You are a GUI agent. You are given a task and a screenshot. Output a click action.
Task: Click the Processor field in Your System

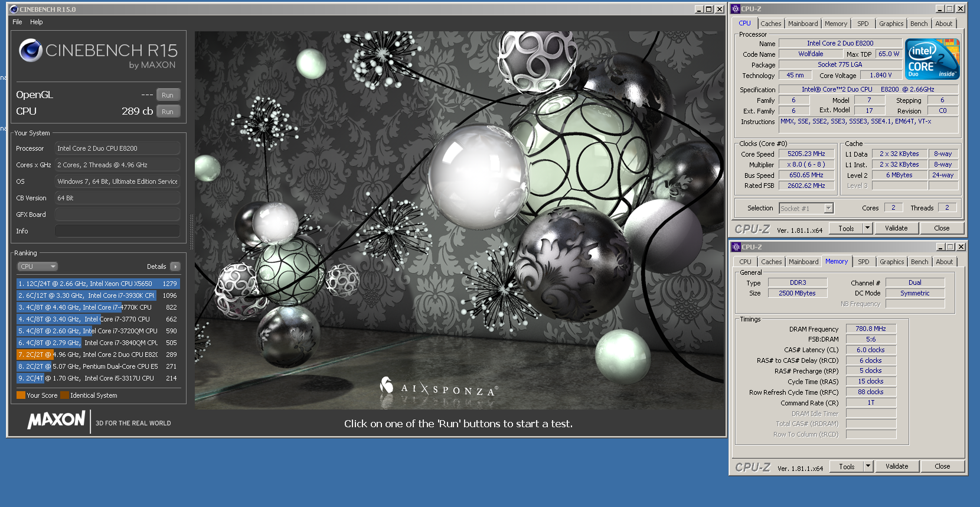click(117, 148)
